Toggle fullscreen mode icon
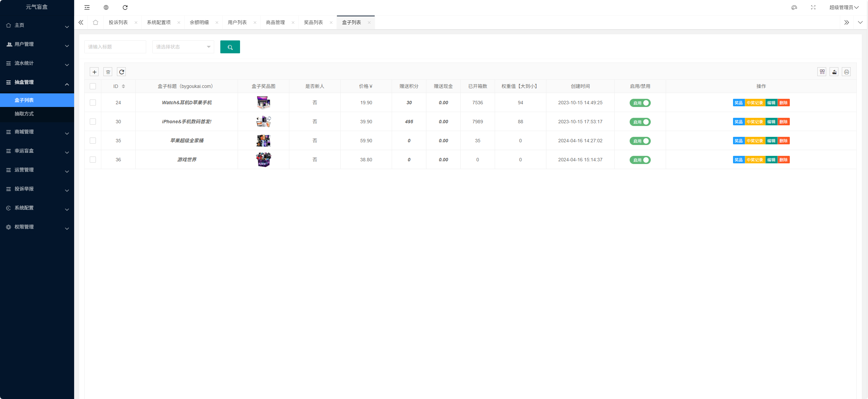The height and width of the screenshot is (399, 868). point(813,7)
